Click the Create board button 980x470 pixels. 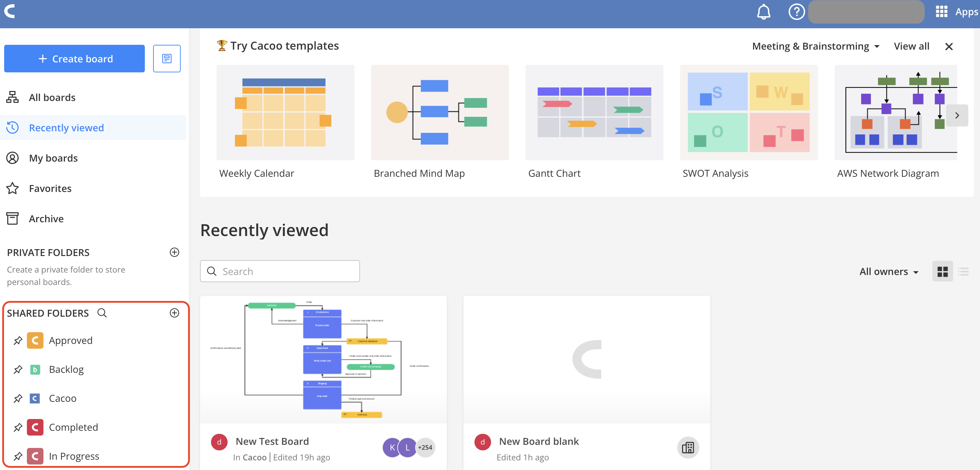(74, 59)
